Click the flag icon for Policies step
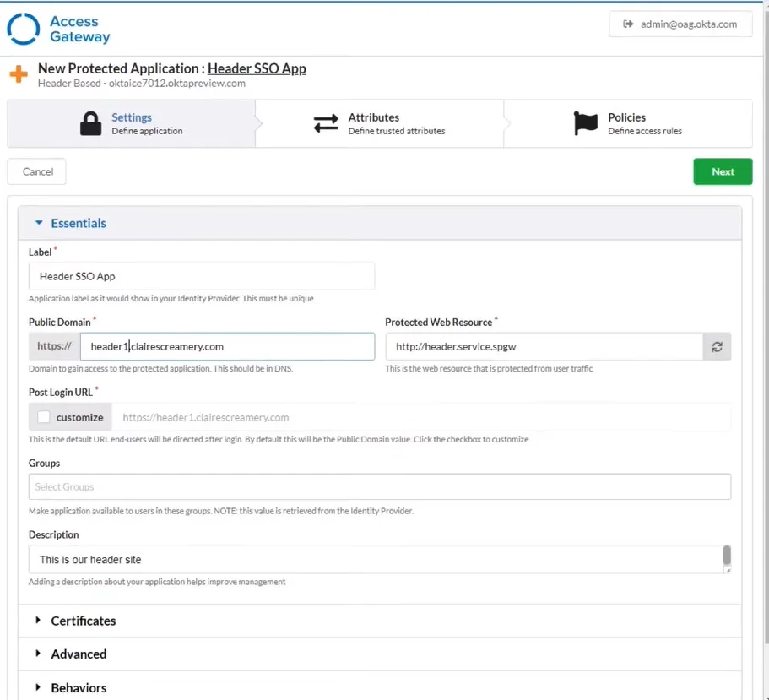 coord(586,123)
